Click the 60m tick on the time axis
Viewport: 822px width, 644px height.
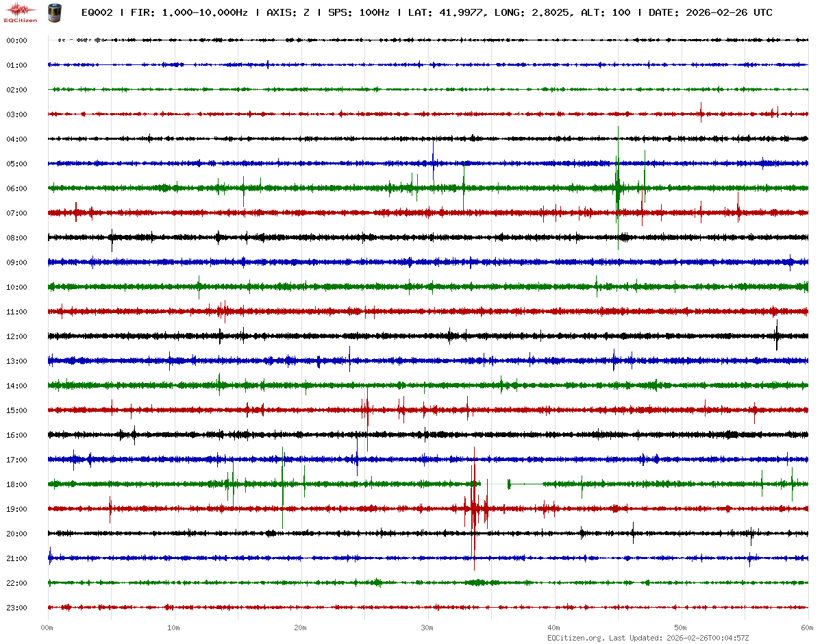click(808, 628)
